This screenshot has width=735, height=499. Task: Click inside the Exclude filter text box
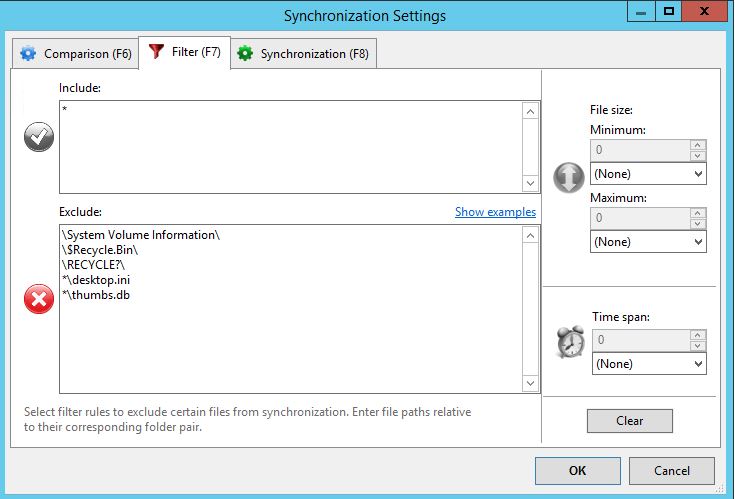click(291, 309)
